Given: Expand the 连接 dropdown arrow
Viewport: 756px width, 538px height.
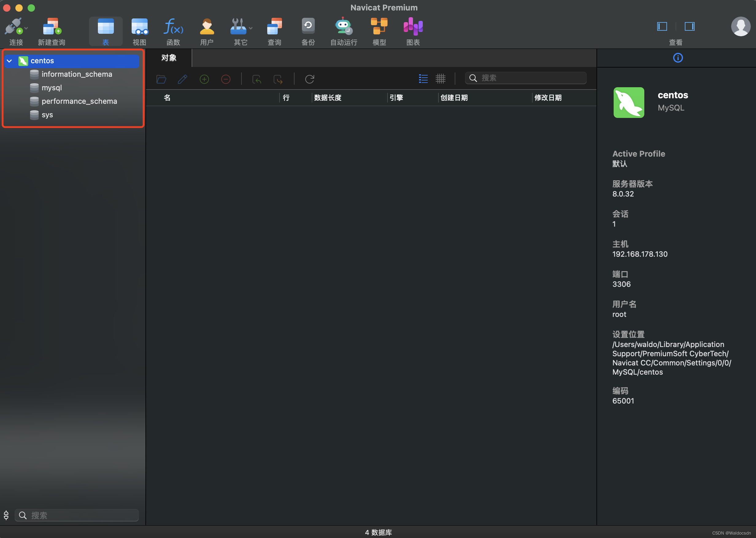Looking at the screenshot, I should 26,29.
